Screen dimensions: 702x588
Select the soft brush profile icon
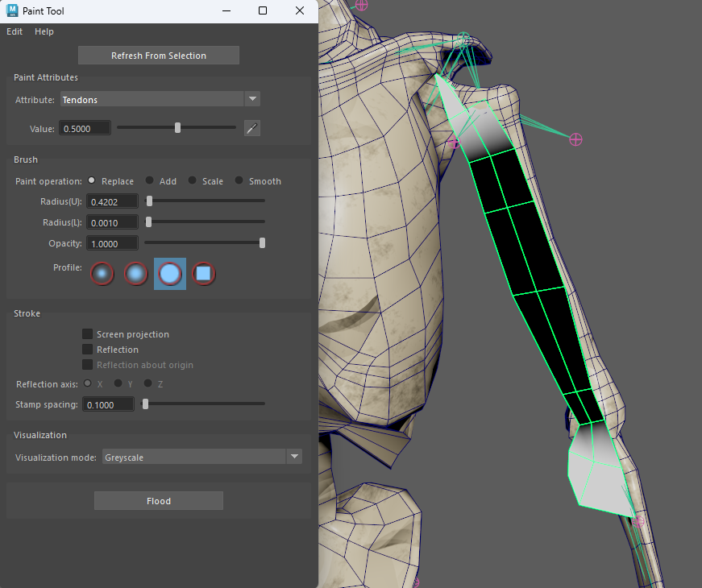(x=136, y=274)
